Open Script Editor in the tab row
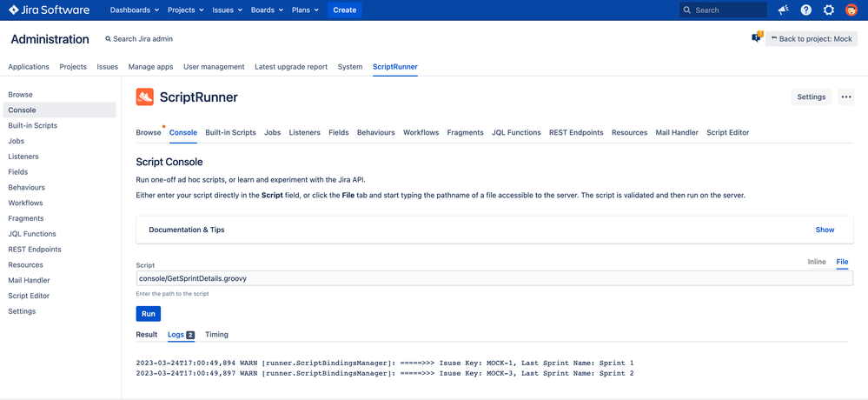The image size is (868, 400). click(728, 132)
